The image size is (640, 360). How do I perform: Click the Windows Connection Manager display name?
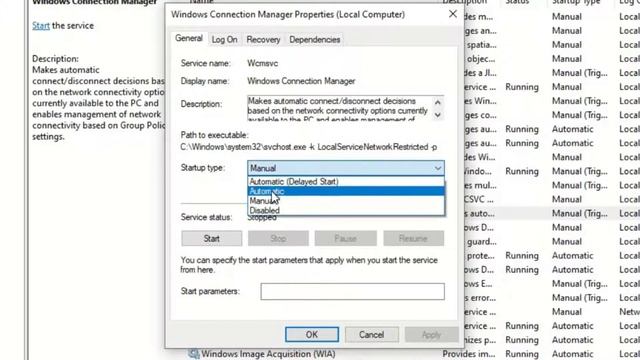tap(301, 81)
